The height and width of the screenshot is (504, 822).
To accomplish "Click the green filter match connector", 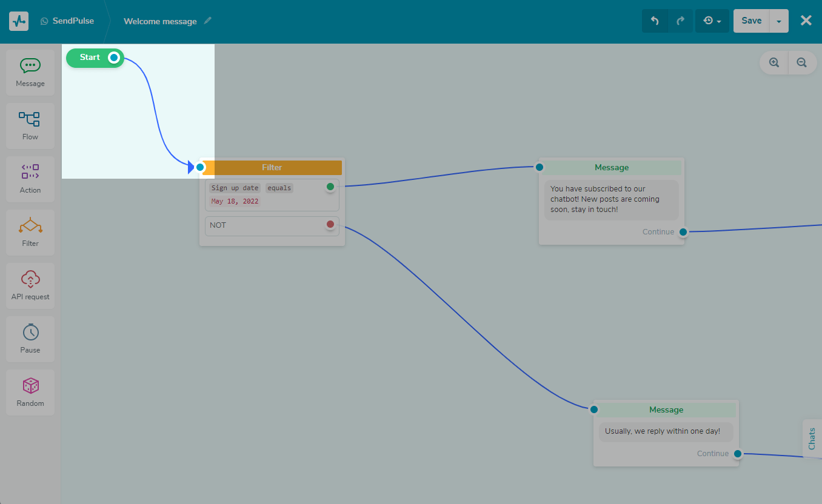I will pos(330,187).
